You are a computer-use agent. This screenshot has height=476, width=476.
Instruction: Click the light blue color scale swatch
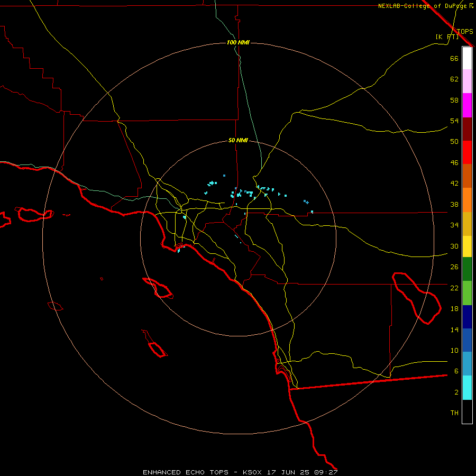point(467,364)
